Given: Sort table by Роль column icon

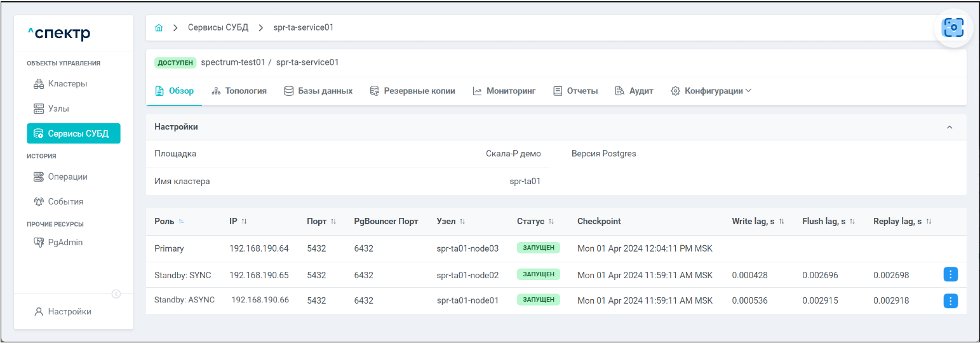Looking at the screenshot, I should click(182, 222).
